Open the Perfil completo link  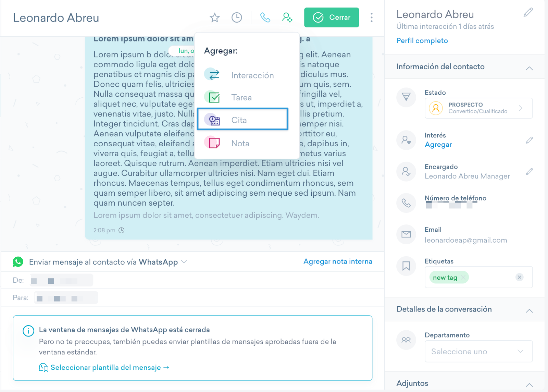(422, 41)
